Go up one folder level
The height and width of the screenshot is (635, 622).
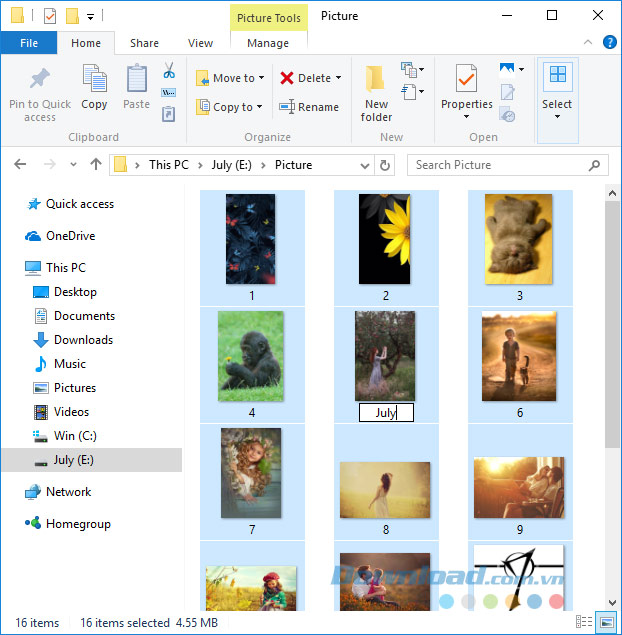tap(96, 164)
